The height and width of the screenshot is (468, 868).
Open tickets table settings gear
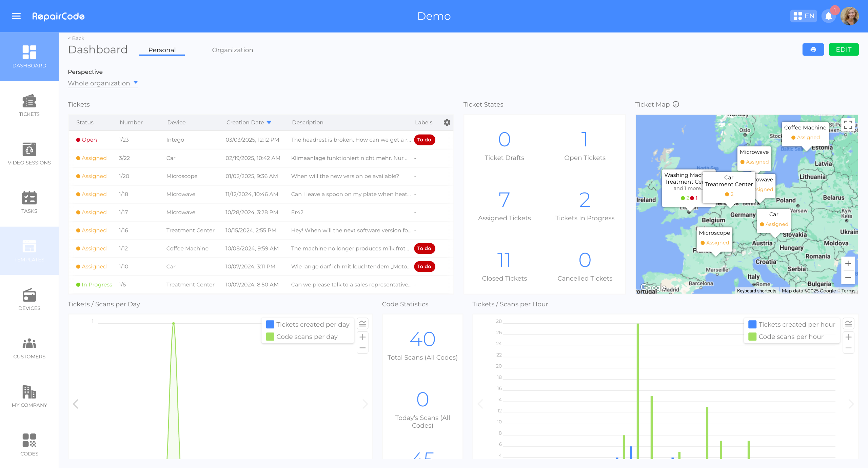click(447, 122)
